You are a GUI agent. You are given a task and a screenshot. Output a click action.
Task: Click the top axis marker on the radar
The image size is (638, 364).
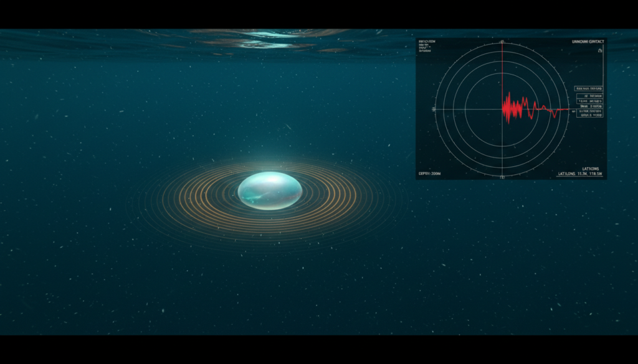(x=502, y=42)
